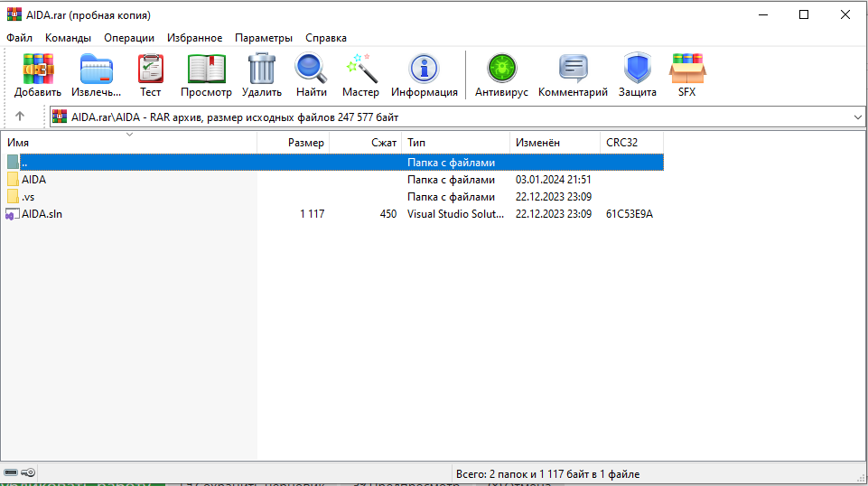Image resolution: width=868 pixels, height=486 pixels.
Task: Expand the archive path dropdown arrow
Action: coord(857,117)
